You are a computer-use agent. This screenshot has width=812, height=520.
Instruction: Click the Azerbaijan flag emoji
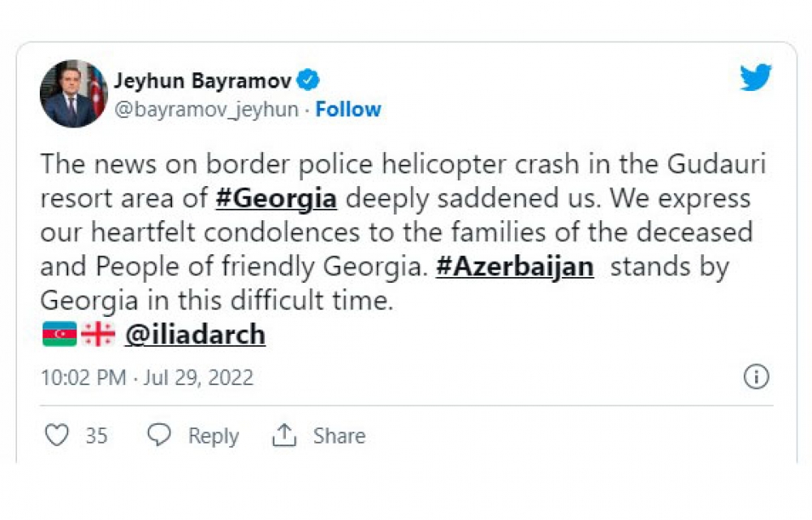[59, 334]
